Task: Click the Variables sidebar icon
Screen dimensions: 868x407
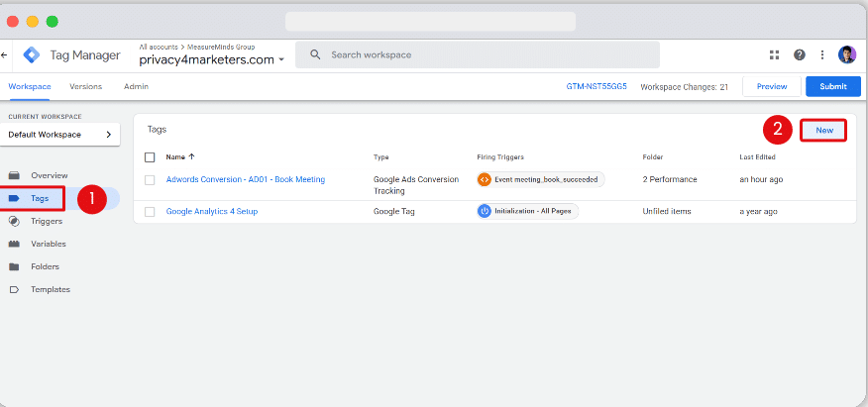Action: 15,244
